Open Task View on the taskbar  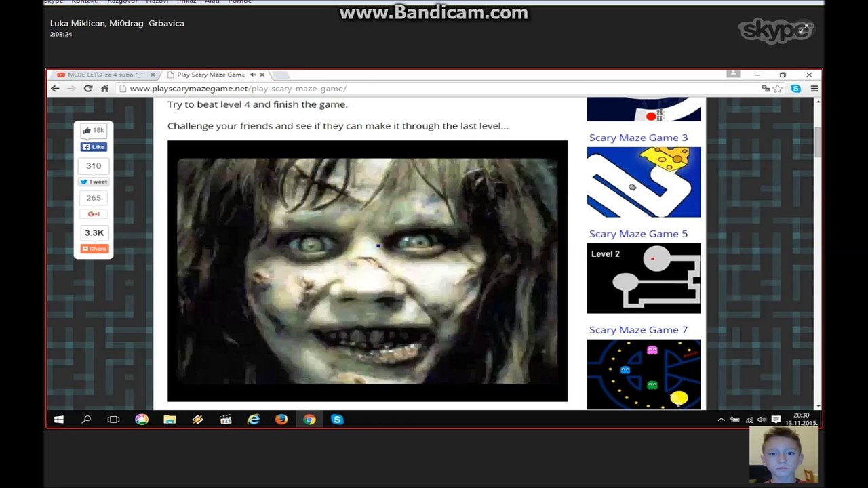click(x=113, y=420)
